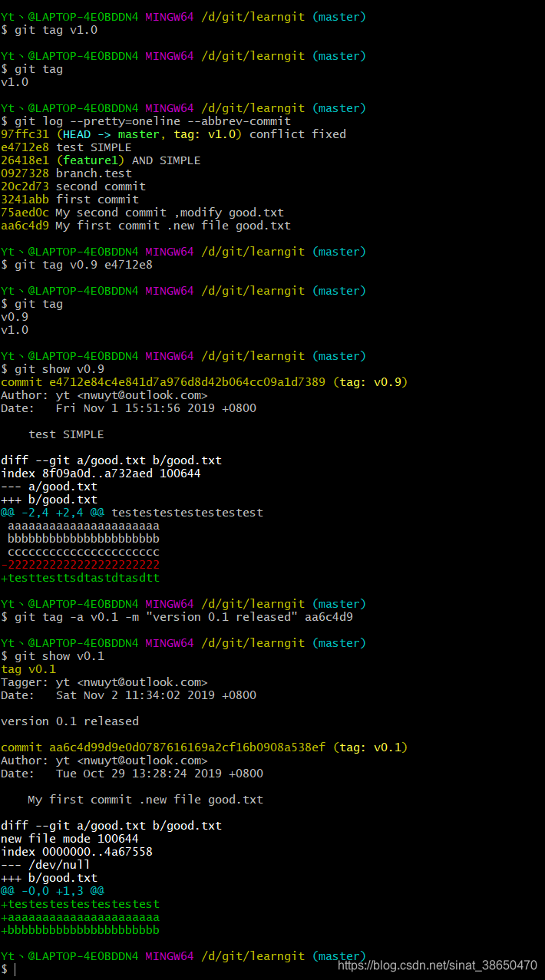Screen dimensions: 545x980
Task: Click the 'git tag -a v0.1' command line
Action: pos(177,617)
